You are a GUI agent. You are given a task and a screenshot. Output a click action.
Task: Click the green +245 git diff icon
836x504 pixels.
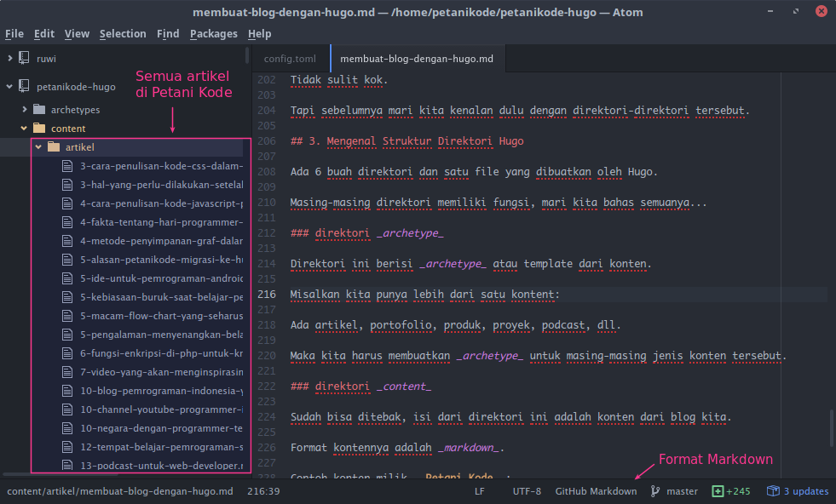(x=718, y=491)
